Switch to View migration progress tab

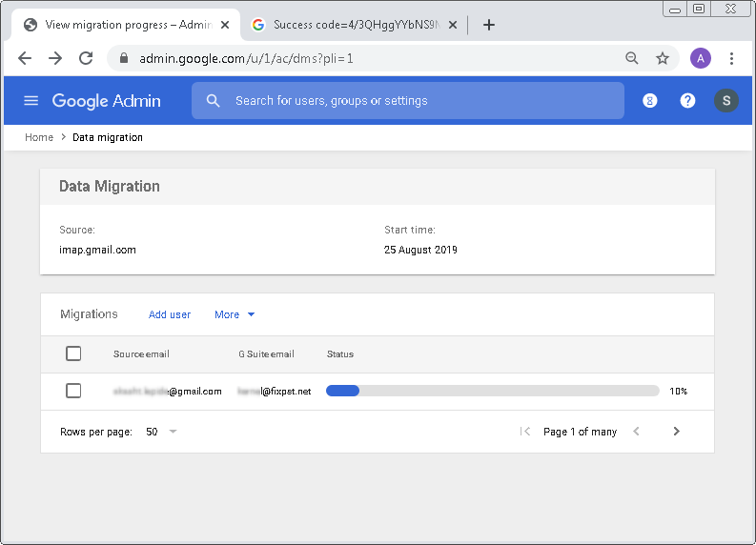point(124,25)
